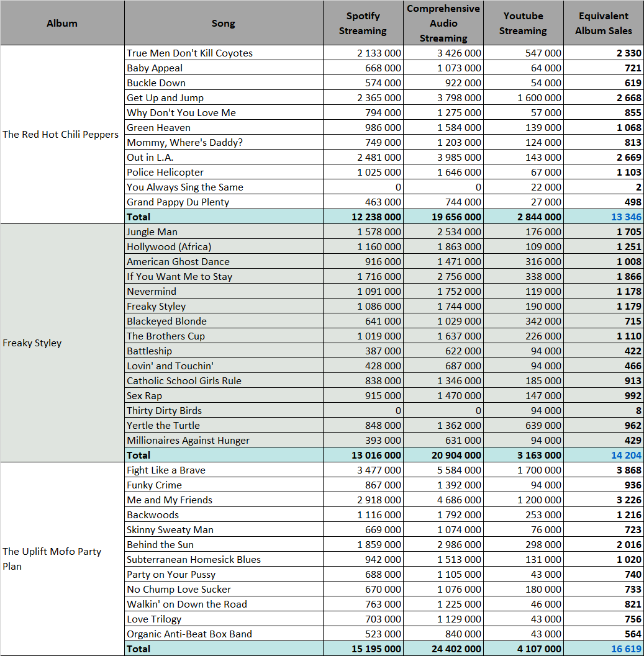Screen dimensions: 644x656
Task: Select the Equivalent Album Sales header
Action: click(604, 23)
